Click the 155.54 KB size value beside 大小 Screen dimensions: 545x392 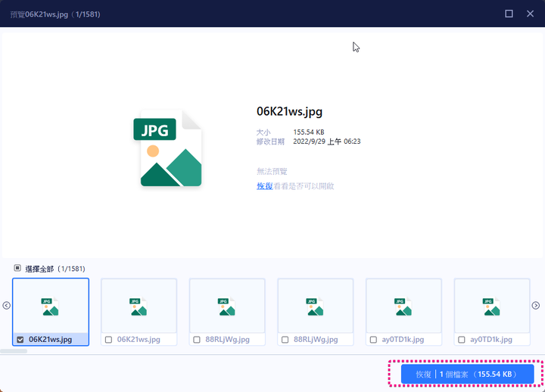coord(309,132)
